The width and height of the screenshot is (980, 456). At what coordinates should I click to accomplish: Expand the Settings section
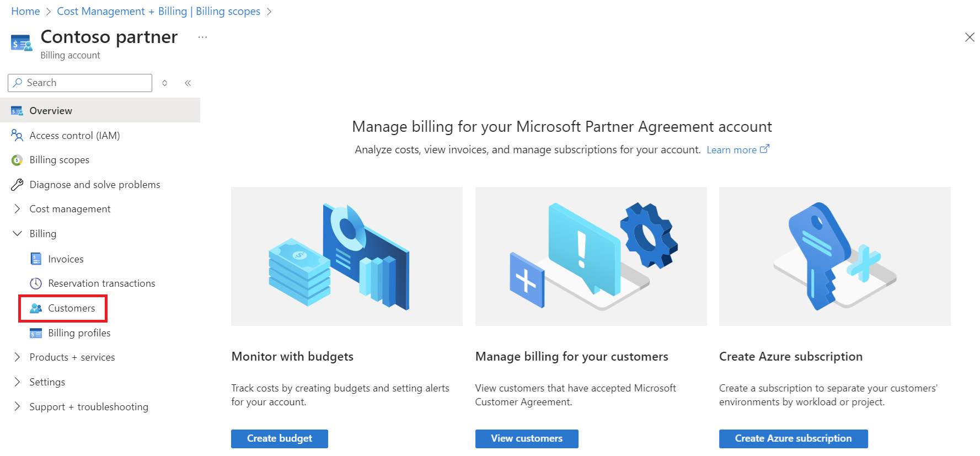[x=17, y=382]
